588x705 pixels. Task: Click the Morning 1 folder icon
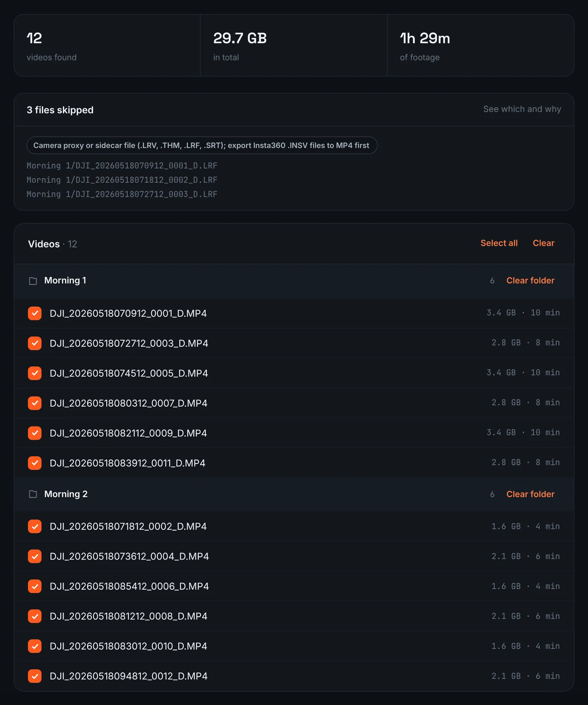[33, 281]
